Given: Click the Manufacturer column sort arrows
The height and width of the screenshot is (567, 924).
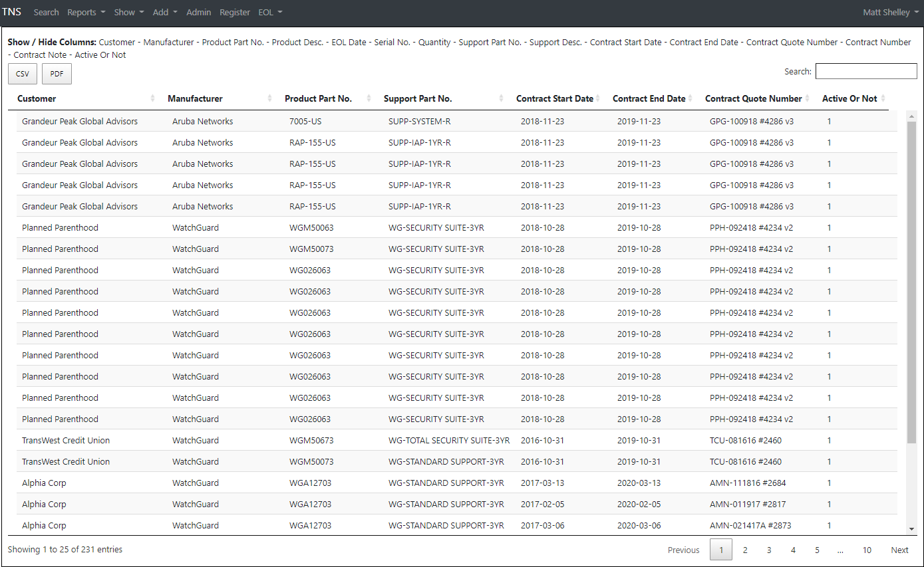Looking at the screenshot, I should click(x=269, y=98).
